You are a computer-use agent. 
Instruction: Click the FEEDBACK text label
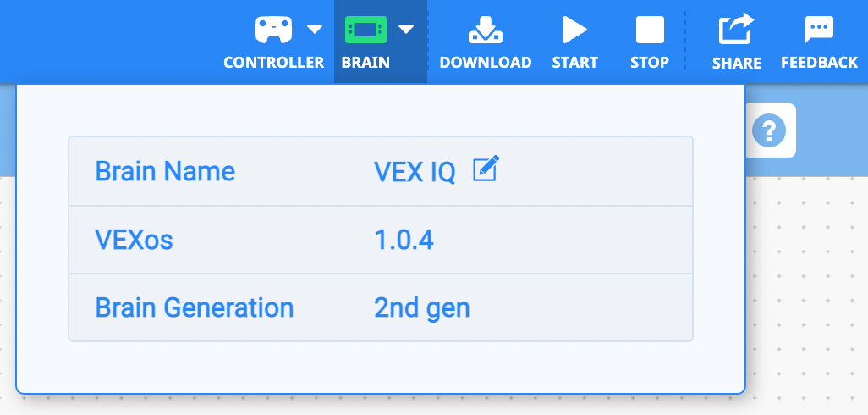[x=819, y=63]
